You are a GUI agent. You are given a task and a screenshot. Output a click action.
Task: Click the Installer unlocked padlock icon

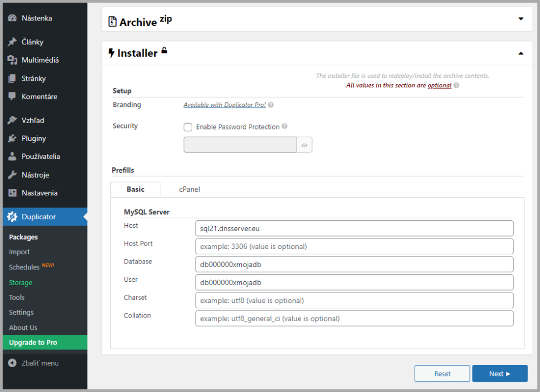pos(164,51)
